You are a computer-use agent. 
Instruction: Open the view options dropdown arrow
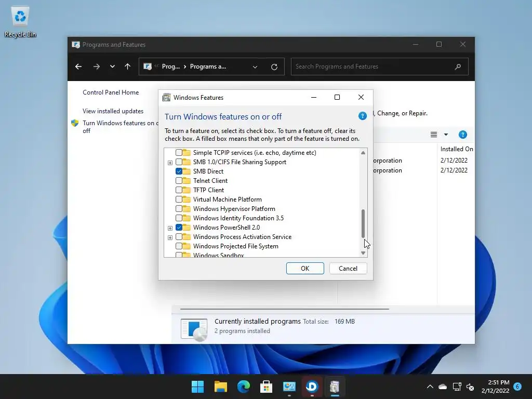pyautogui.click(x=446, y=135)
